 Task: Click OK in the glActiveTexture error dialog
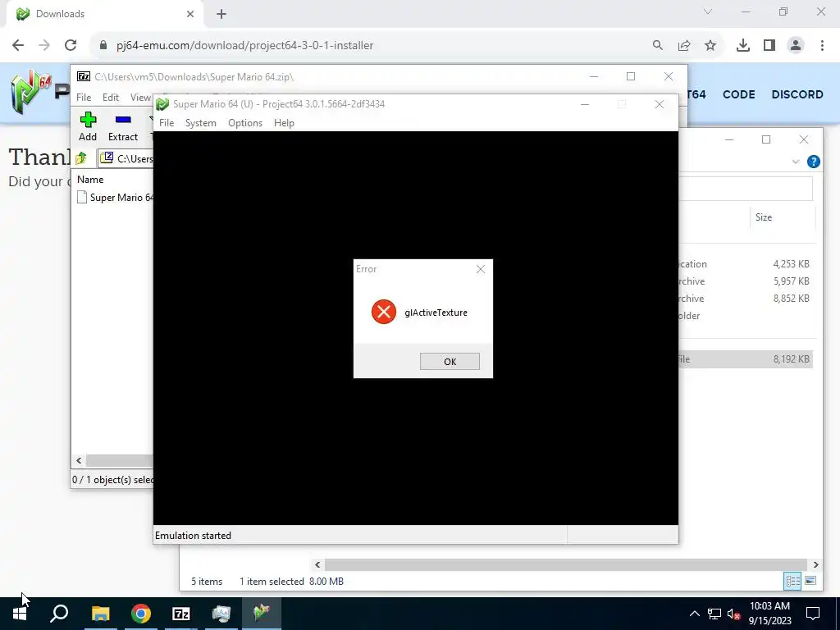(450, 362)
